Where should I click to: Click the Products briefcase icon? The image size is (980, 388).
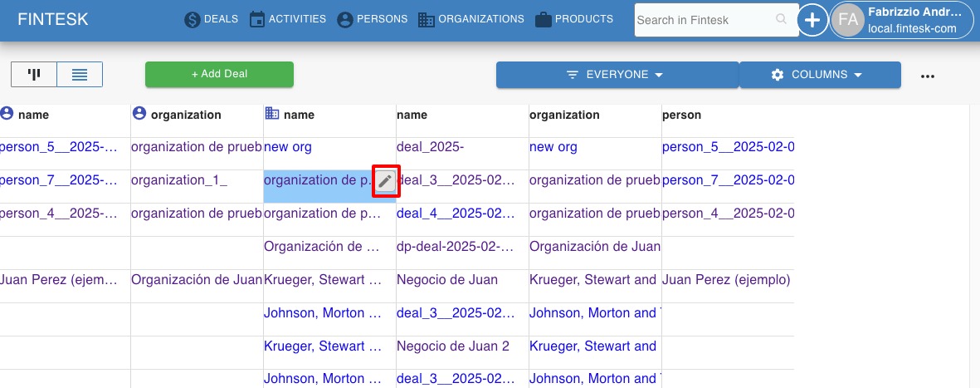(544, 19)
